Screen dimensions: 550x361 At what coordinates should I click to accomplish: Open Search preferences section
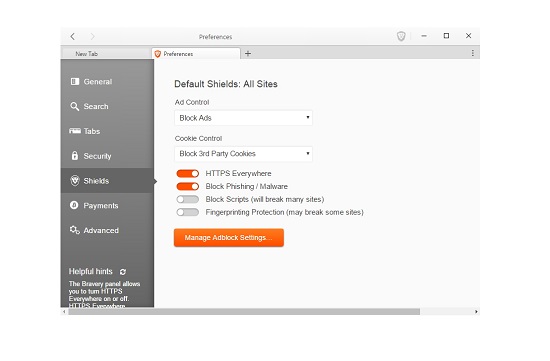[x=107, y=106]
